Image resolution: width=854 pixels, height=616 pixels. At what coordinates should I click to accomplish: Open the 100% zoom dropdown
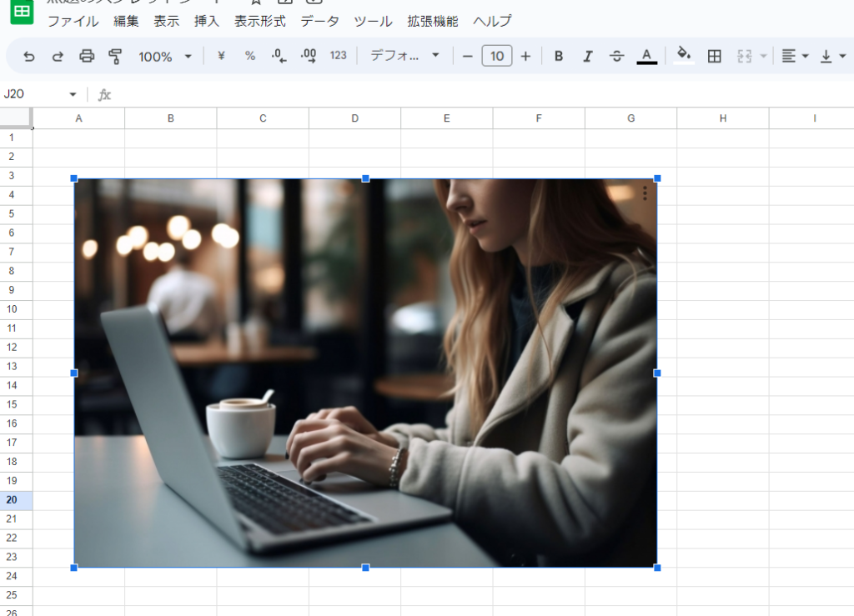[165, 56]
